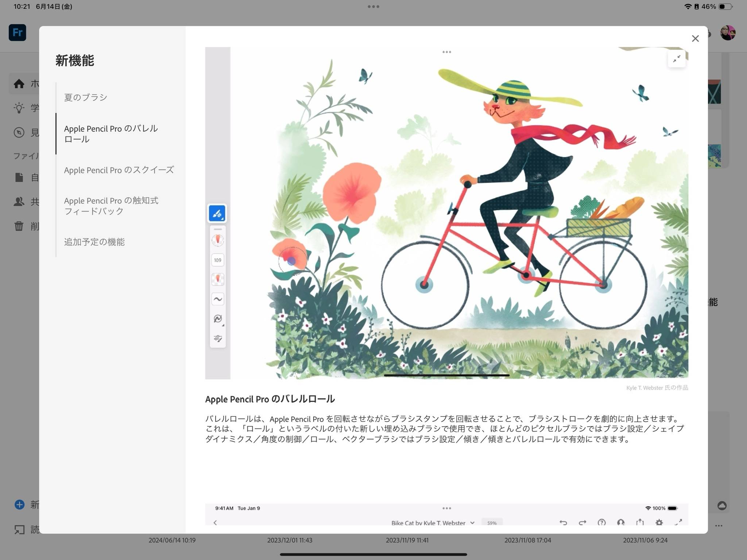The height and width of the screenshot is (560, 747).
Task: Open Apple Pencil Pro のスクイーズ section
Action: click(x=119, y=170)
